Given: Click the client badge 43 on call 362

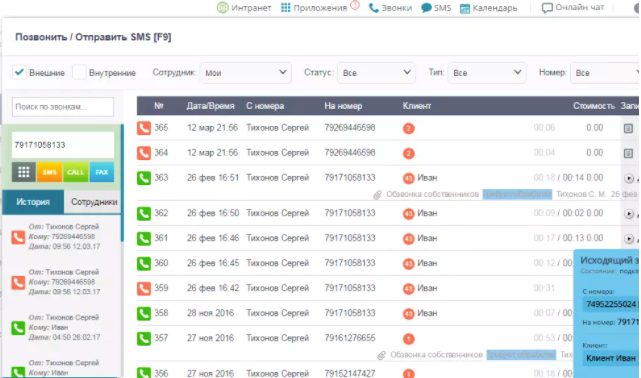Looking at the screenshot, I should pyautogui.click(x=408, y=214).
